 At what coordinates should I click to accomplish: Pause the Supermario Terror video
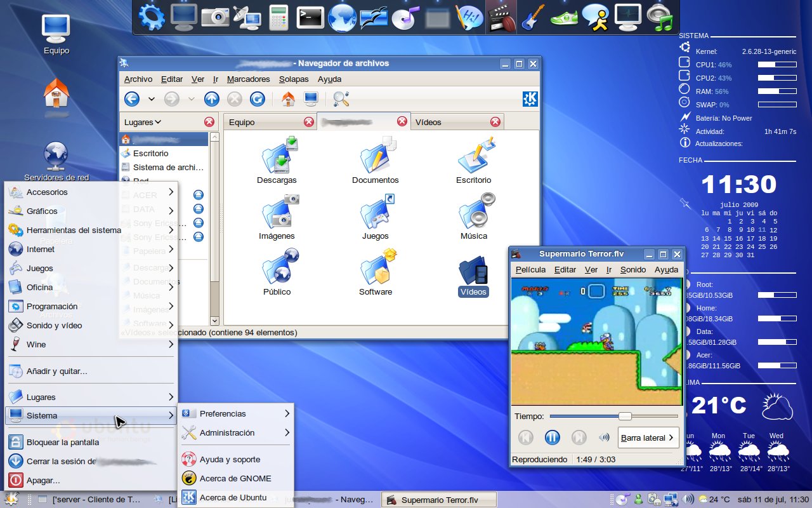tap(552, 438)
